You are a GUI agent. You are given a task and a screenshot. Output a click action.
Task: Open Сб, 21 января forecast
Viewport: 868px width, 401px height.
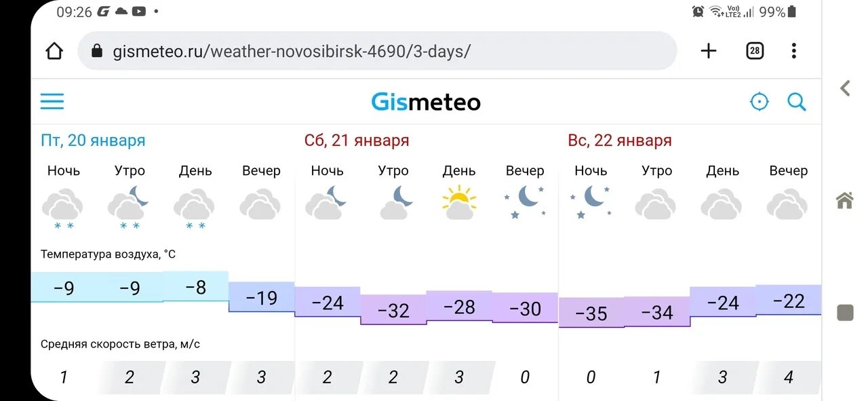357,140
